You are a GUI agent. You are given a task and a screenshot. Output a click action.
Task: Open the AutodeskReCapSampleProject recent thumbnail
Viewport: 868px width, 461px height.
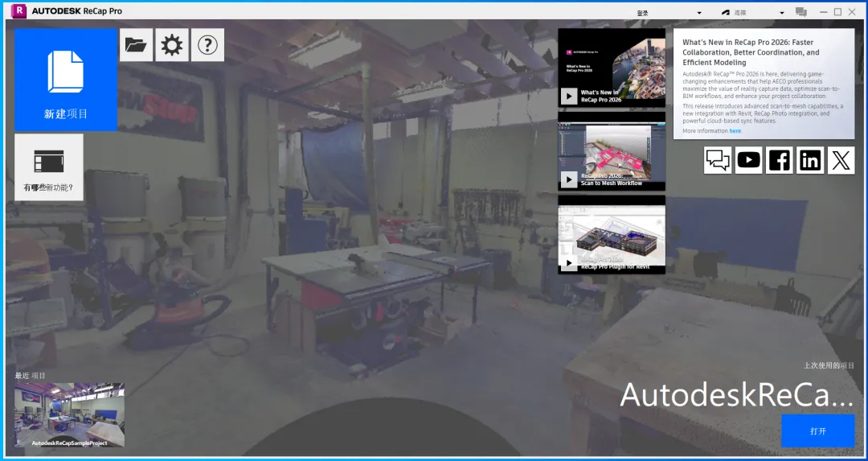(x=69, y=414)
